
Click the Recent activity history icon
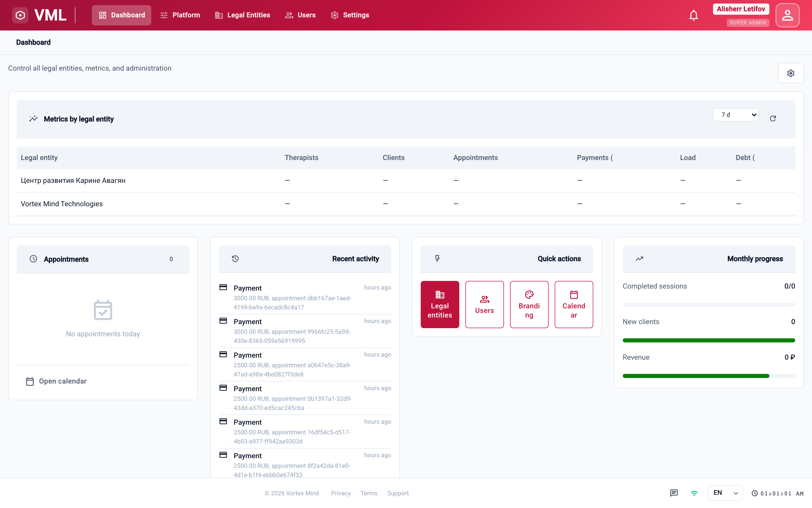[x=235, y=259]
